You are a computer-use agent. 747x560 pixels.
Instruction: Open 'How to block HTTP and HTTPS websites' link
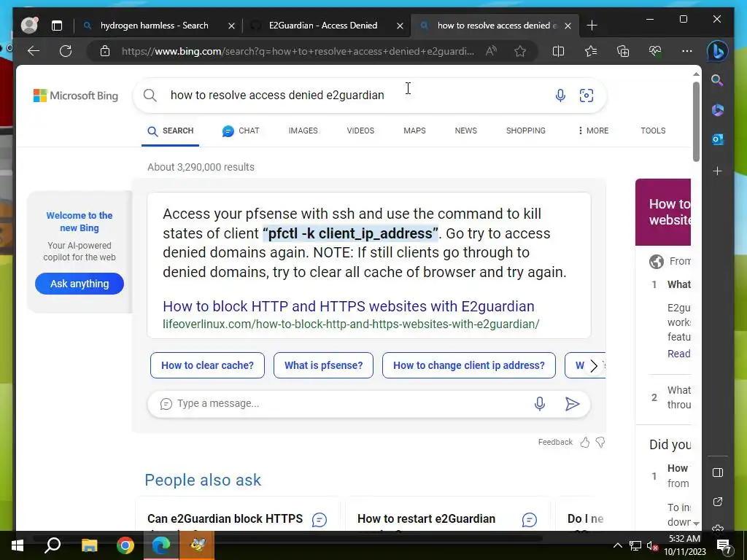tap(349, 306)
